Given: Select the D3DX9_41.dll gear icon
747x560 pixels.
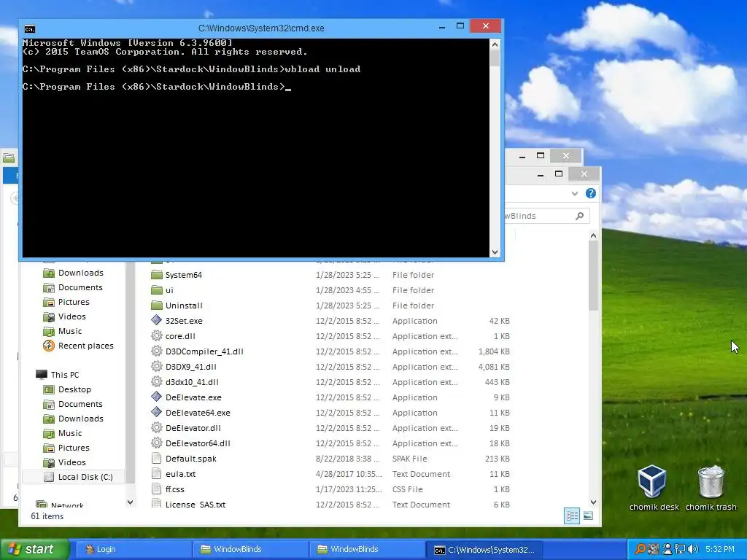Looking at the screenshot, I should coord(156,366).
